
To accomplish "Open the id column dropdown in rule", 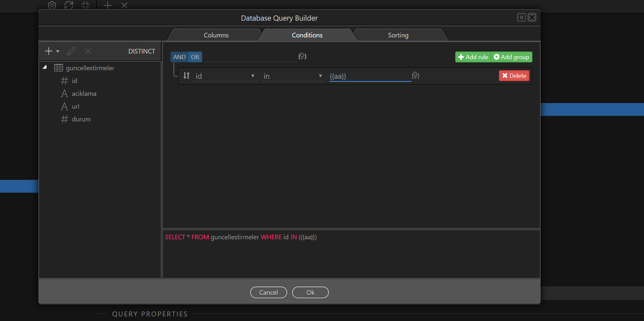I will (225, 76).
